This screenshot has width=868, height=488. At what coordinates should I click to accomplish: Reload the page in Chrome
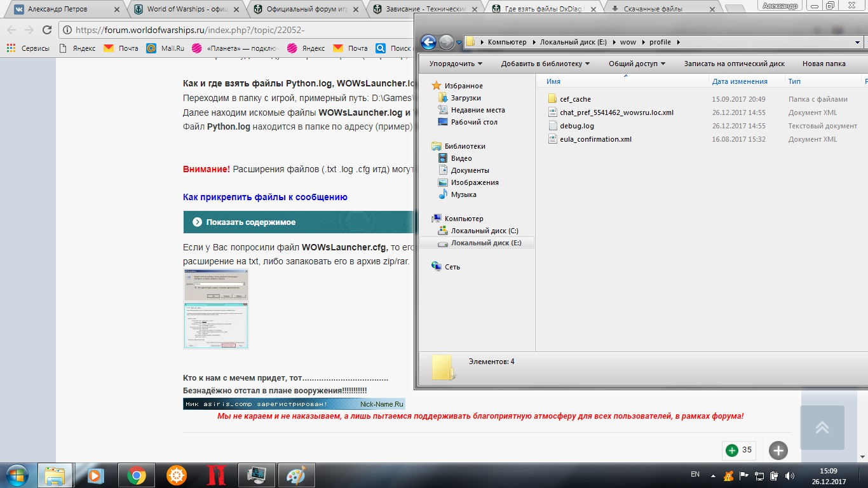pos(46,30)
